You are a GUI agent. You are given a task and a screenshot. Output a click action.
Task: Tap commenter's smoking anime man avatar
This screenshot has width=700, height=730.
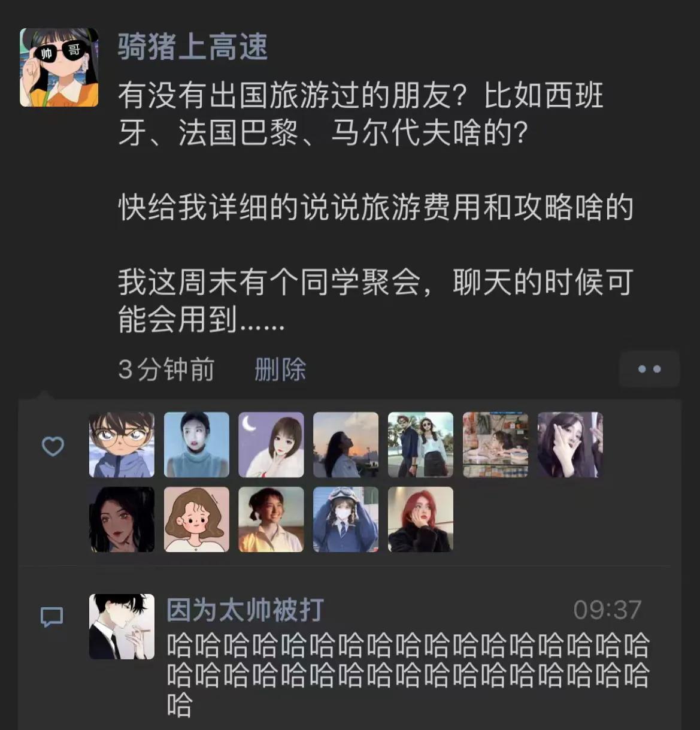[122, 626]
